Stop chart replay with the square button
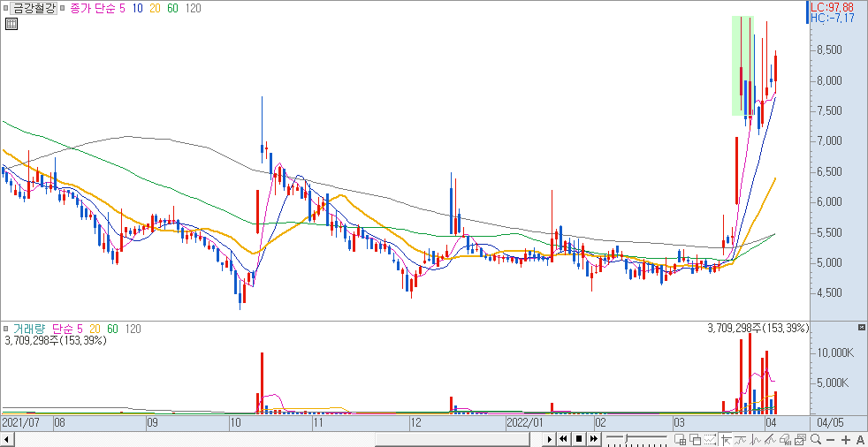The height and width of the screenshot is (447, 868). point(579,439)
